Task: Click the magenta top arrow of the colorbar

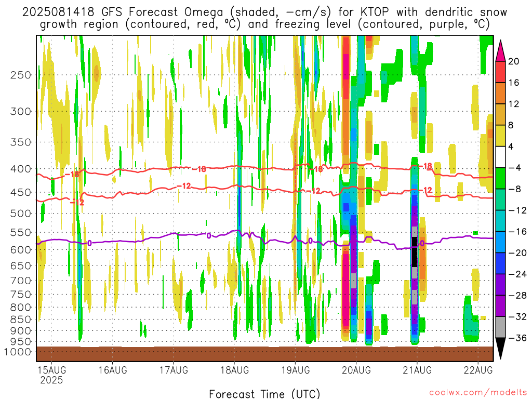Action: pos(500,51)
